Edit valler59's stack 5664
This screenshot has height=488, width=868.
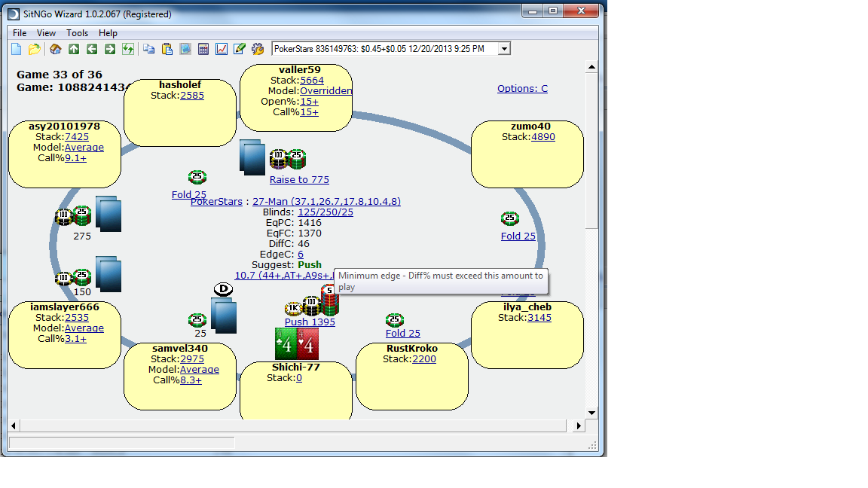312,81
